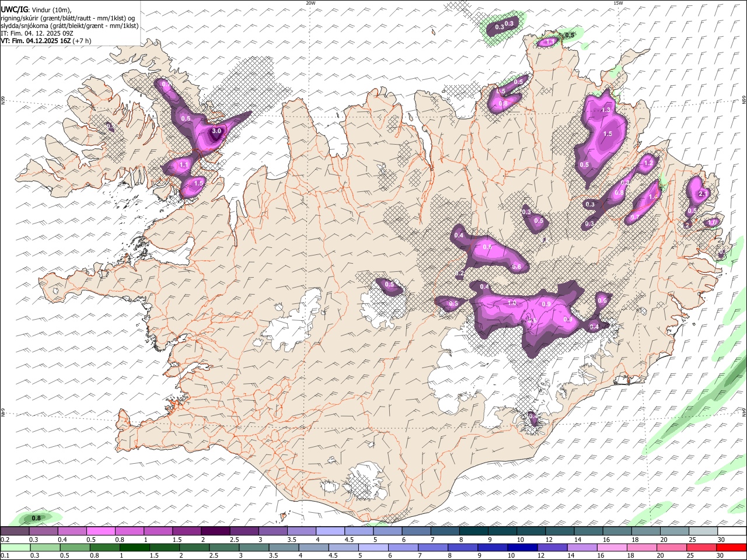
Task: Select the lower legend swatch labeled 14
Action: [581, 547]
